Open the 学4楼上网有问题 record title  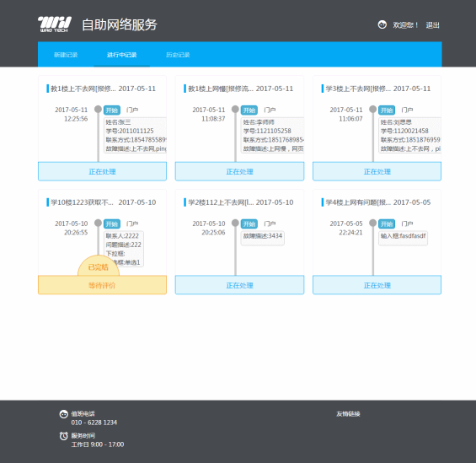tap(358, 202)
